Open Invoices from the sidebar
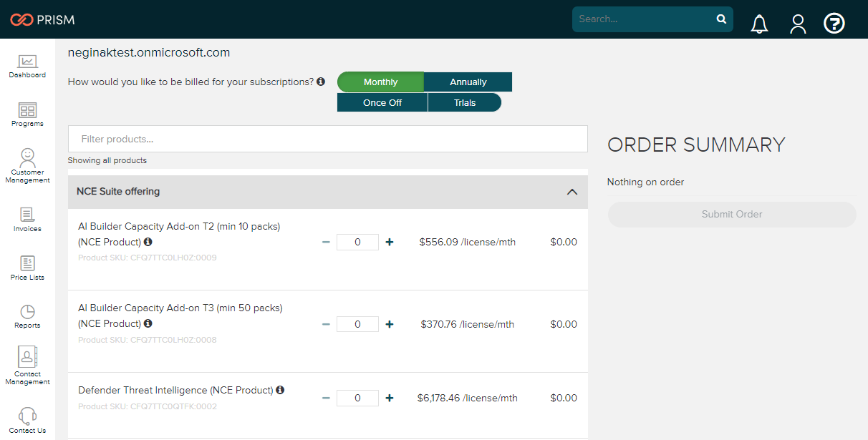 27,220
